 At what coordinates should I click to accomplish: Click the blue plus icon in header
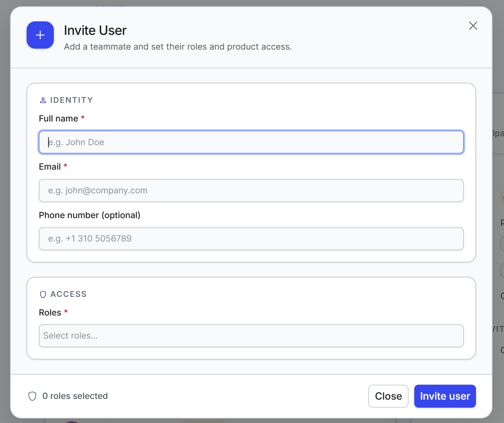click(40, 35)
